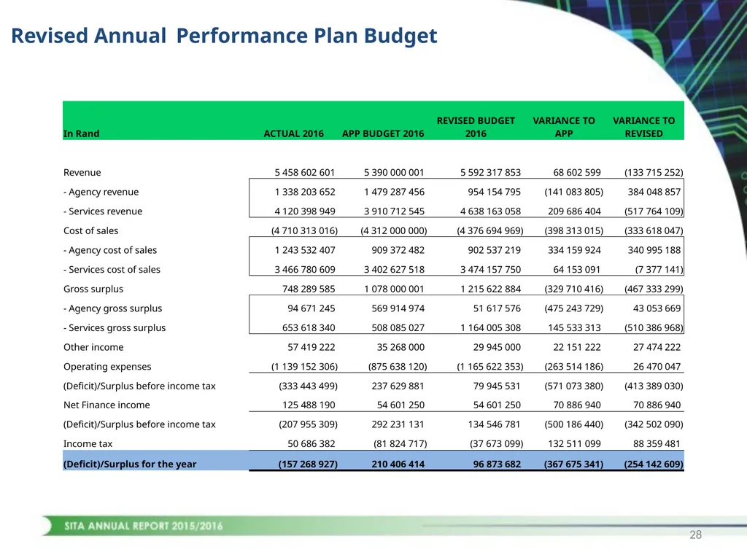Click the 'SITA ANNUAL REPORT 2015/2016' footer
Screen dimensions: 747x560
[x=144, y=526]
